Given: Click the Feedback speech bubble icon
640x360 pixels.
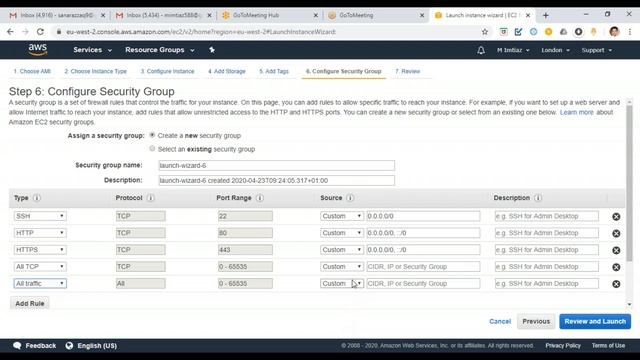Looking at the screenshot, I should point(17,346).
